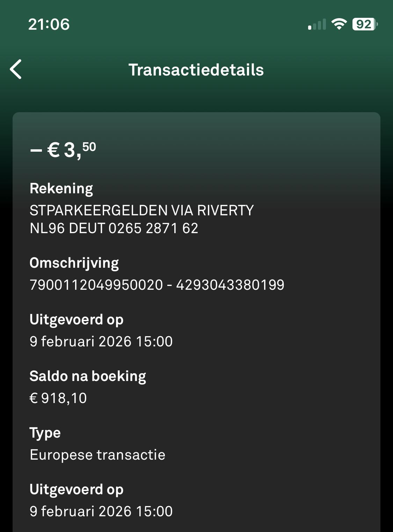This screenshot has width=393, height=532.
Task: Tap the first Uitgevoerd op label
Action: click(x=77, y=320)
